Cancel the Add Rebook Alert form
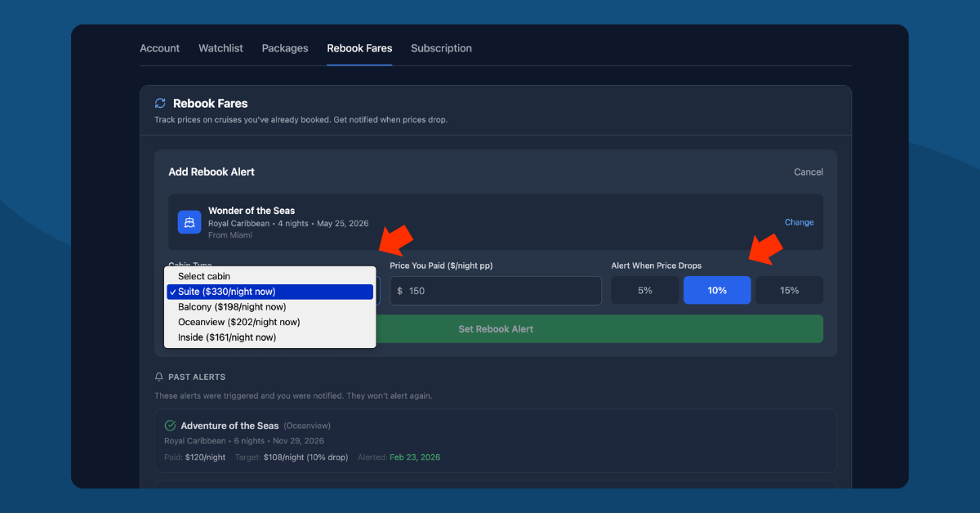This screenshot has width=980, height=513. 808,172
